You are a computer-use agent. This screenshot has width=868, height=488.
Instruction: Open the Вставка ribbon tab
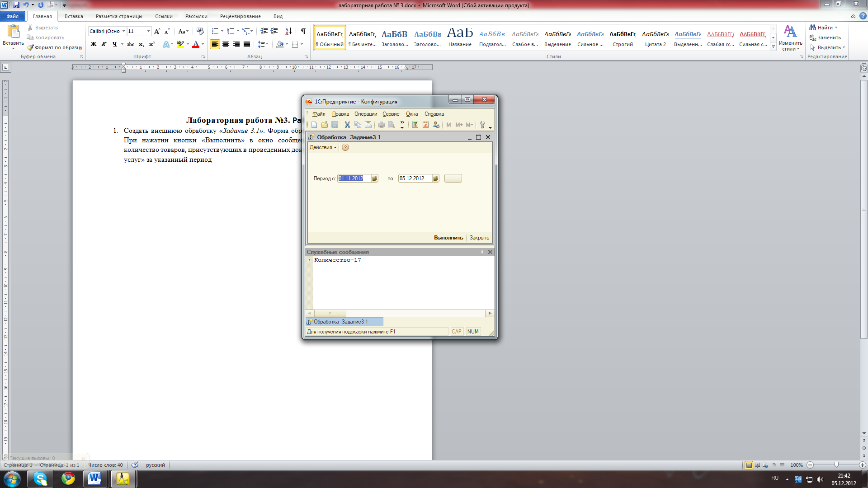(x=74, y=16)
